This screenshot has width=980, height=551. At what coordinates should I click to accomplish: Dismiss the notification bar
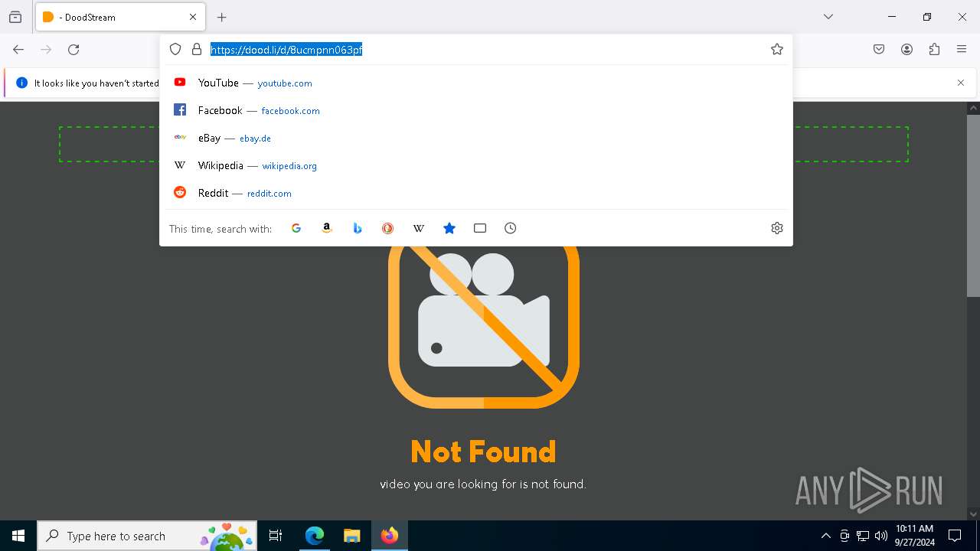click(x=961, y=83)
